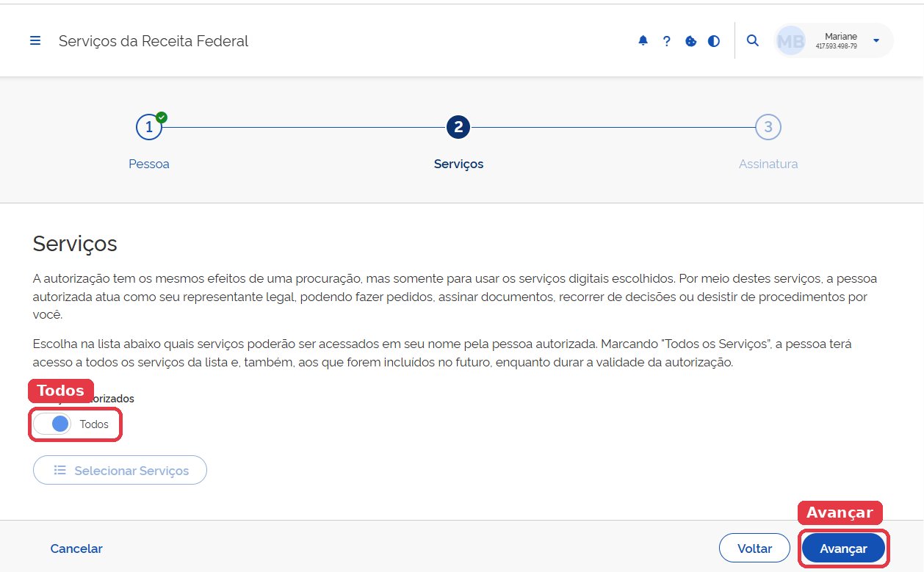Select step 3 Assinatura
This screenshot has width=924, height=572.
pos(768,128)
